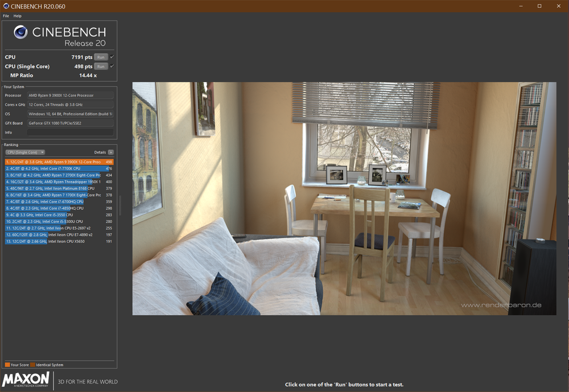Click the 498 pts single core score
The height and width of the screenshot is (392, 569).
tap(83, 67)
